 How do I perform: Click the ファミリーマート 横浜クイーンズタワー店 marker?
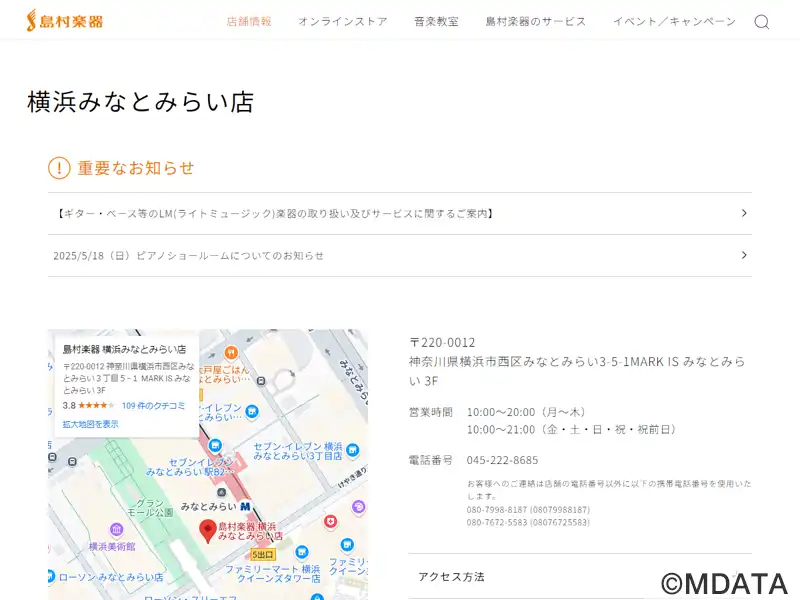pyautogui.click(x=302, y=552)
